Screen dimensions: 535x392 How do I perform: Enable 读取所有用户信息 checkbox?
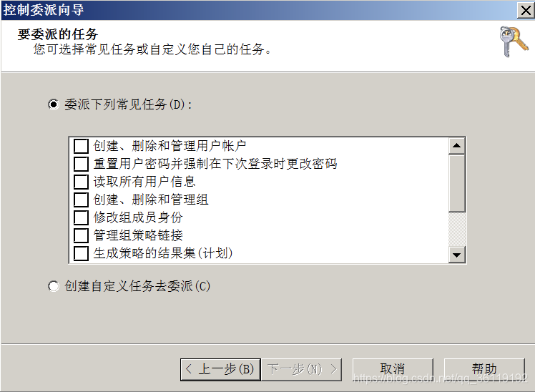click(81, 182)
